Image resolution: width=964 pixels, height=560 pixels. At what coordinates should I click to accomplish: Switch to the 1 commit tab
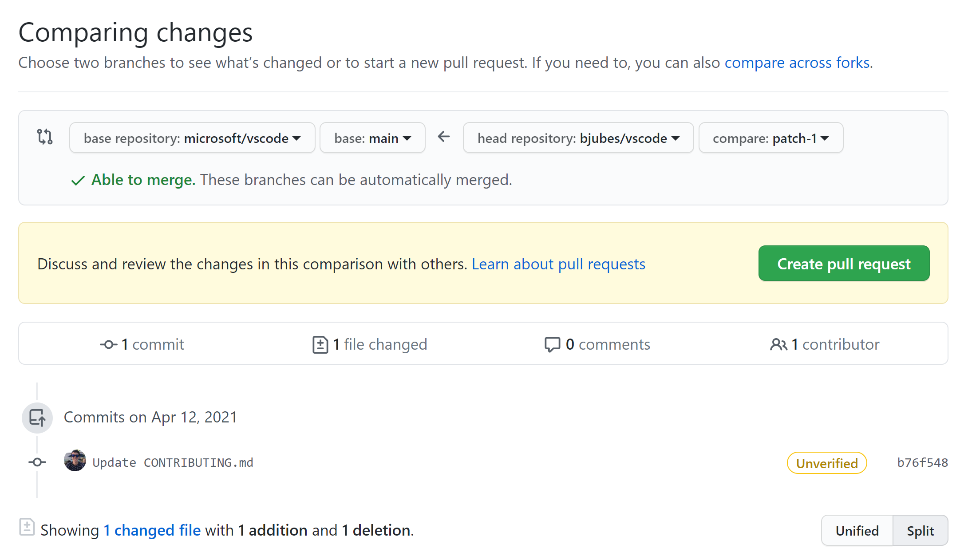142,344
